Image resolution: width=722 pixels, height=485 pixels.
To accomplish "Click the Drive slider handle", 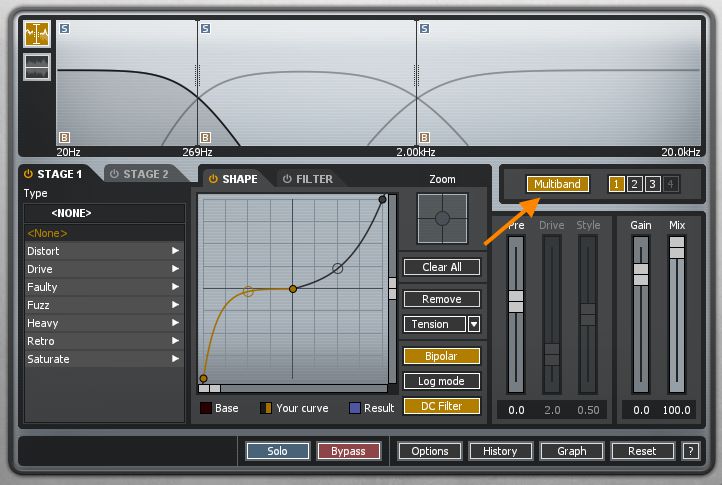I will pyautogui.click(x=552, y=355).
